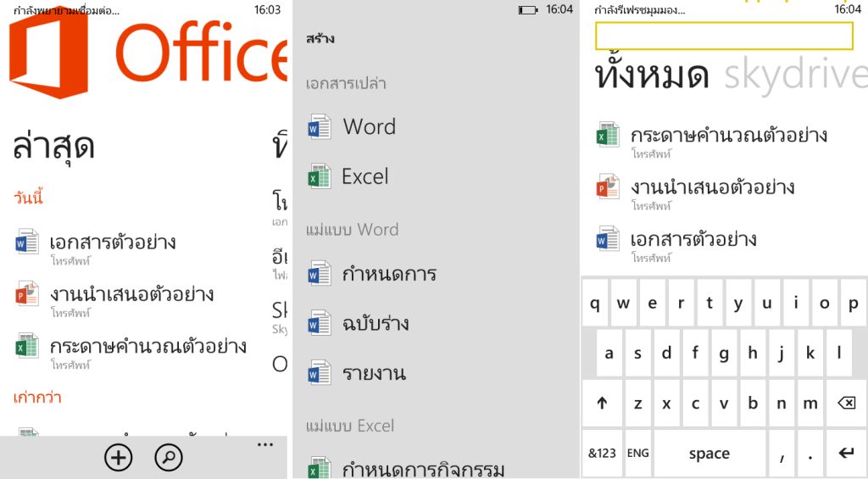Tap the v key
The image size is (868, 479).
coord(724,404)
